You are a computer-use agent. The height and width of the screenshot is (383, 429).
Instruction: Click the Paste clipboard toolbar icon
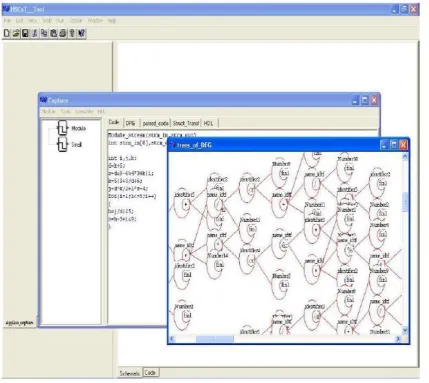coord(53,33)
